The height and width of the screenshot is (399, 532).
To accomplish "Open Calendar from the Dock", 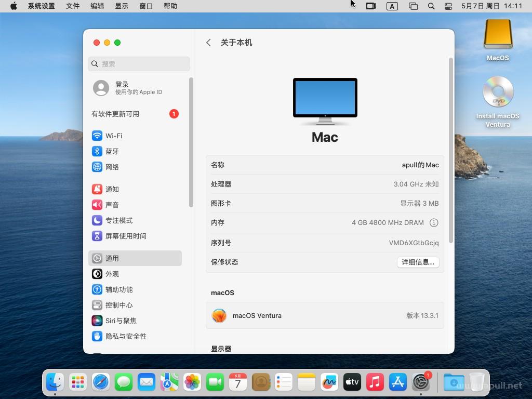I will [238, 382].
